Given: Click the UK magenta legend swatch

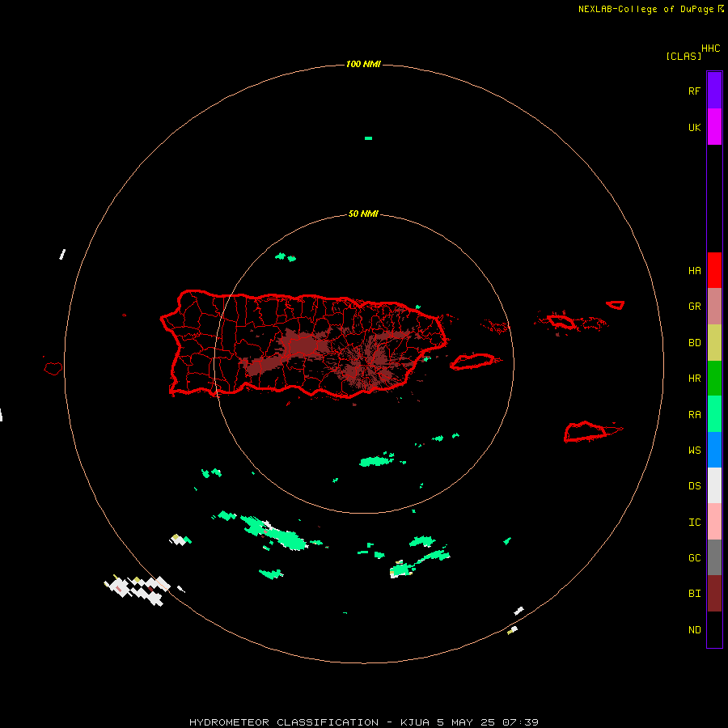Looking at the screenshot, I should (x=714, y=127).
